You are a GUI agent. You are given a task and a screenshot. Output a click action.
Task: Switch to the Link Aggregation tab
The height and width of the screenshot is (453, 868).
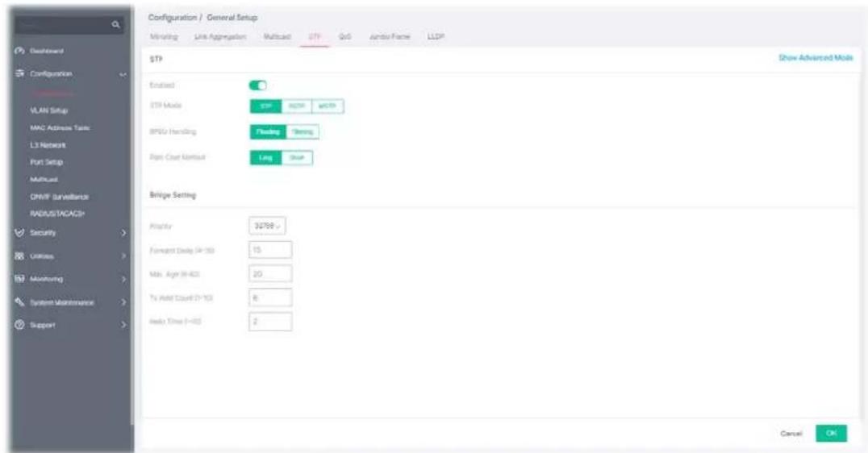[219, 36]
